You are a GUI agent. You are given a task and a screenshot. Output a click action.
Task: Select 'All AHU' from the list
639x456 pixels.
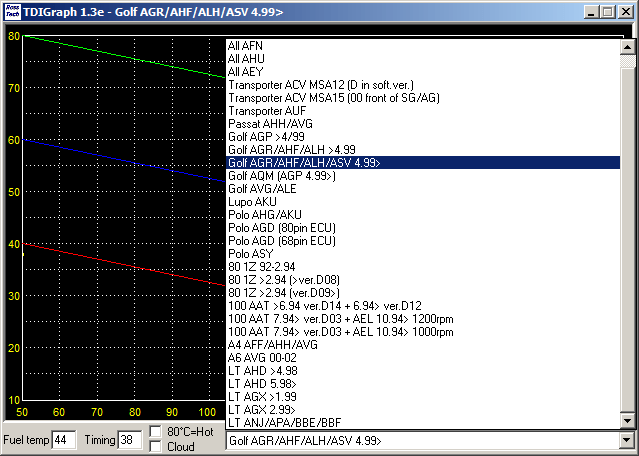tap(423, 59)
